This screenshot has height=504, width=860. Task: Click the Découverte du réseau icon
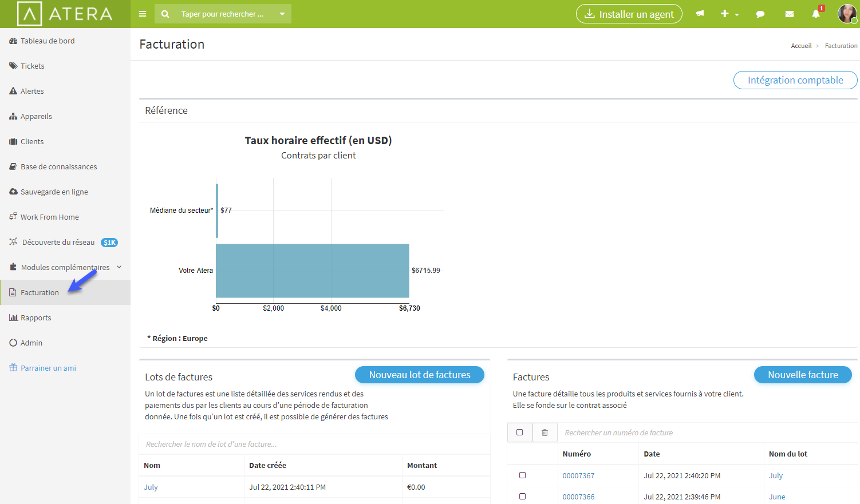pos(13,242)
